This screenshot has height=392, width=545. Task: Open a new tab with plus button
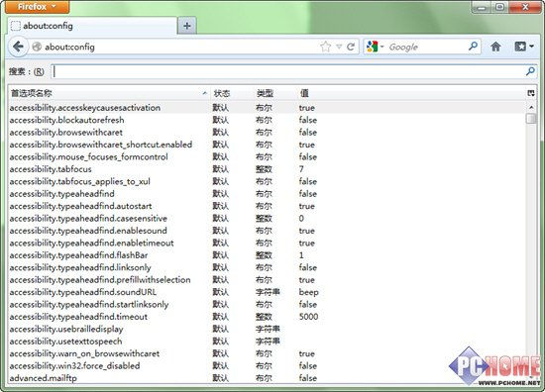point(187,26)
